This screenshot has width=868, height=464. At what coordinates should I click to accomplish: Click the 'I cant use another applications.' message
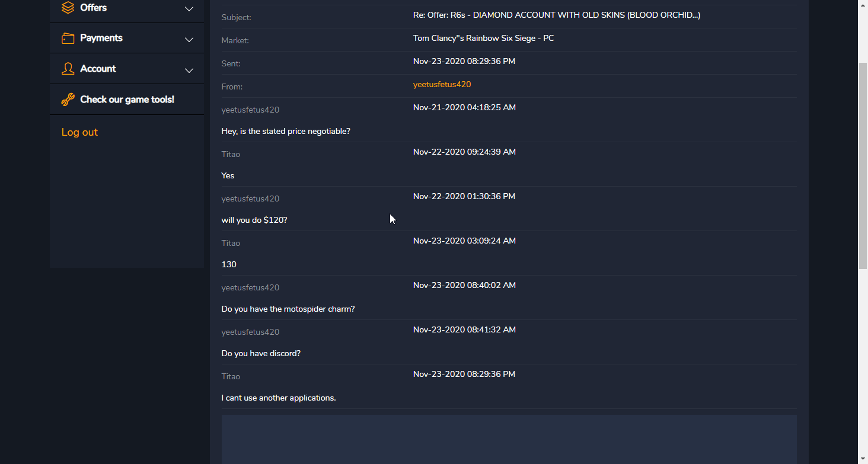[279, 398]
